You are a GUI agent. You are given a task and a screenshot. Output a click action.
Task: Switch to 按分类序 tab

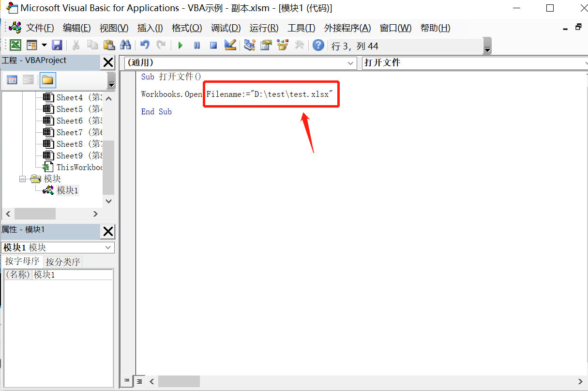(x=63, y=262)
